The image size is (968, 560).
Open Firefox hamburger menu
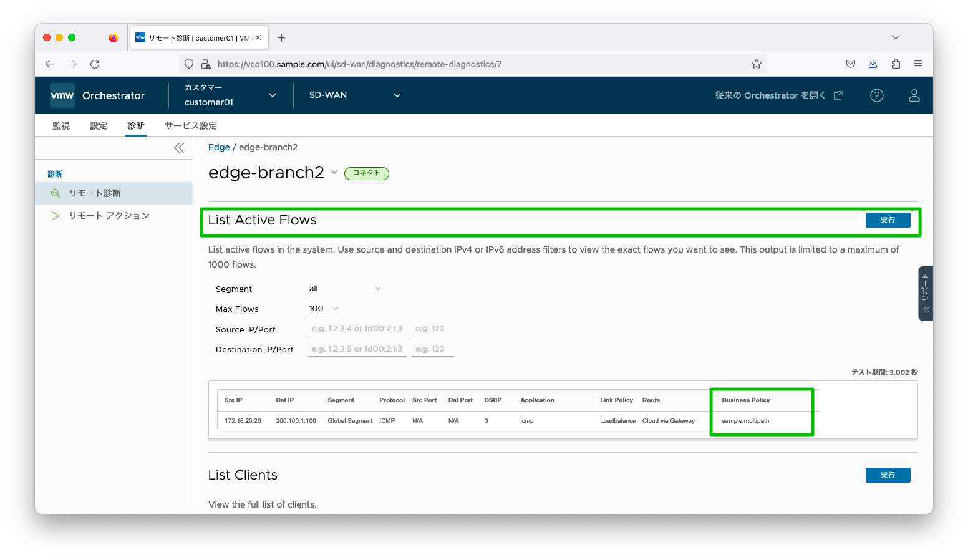pyautogui.click(x=918, y=64)
